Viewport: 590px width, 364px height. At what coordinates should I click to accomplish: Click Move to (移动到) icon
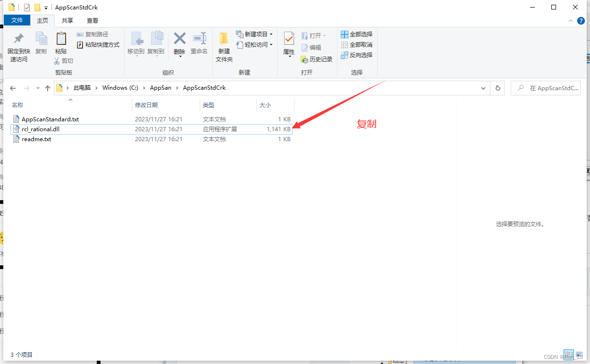(x=136, y=39)
